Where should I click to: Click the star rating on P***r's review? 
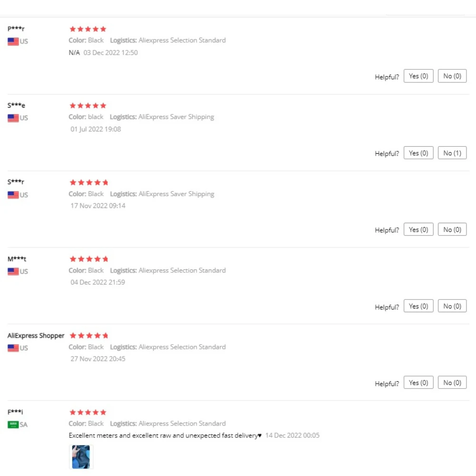click(x=88, y=29)
